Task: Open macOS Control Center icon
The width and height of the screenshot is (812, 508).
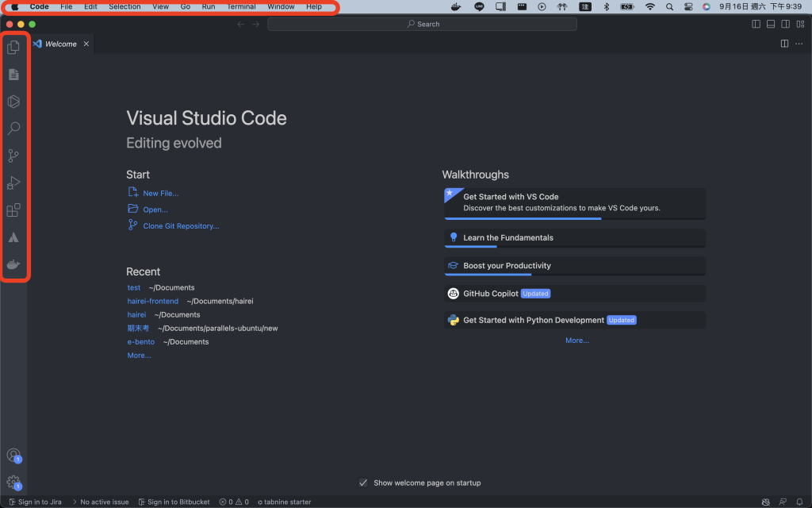Action: pos(688,6)
